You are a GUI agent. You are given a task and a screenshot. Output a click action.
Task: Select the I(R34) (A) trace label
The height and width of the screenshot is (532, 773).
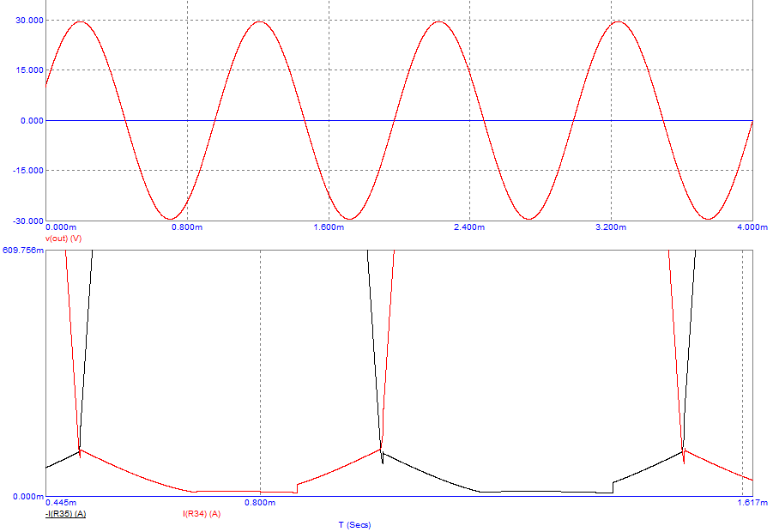(202, 514)
